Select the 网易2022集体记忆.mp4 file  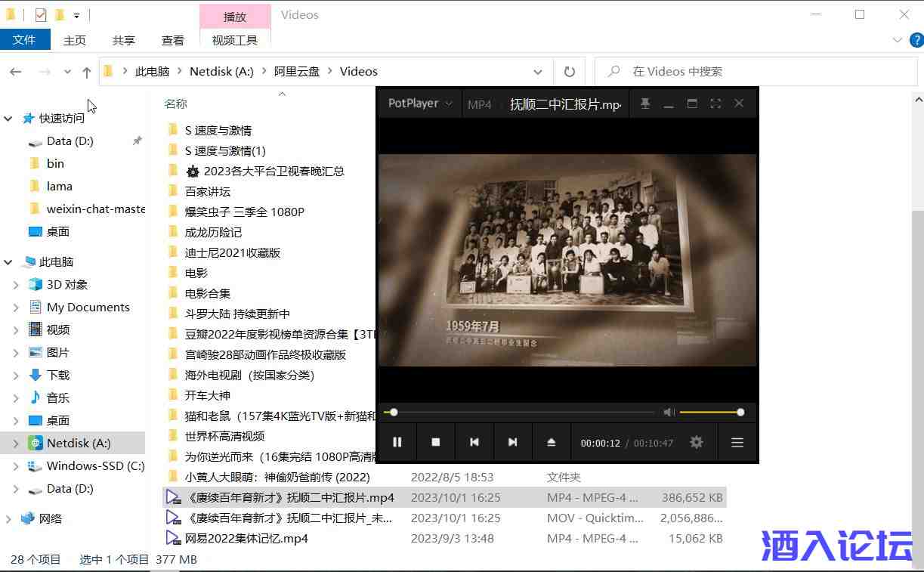(x=246, y=539)
